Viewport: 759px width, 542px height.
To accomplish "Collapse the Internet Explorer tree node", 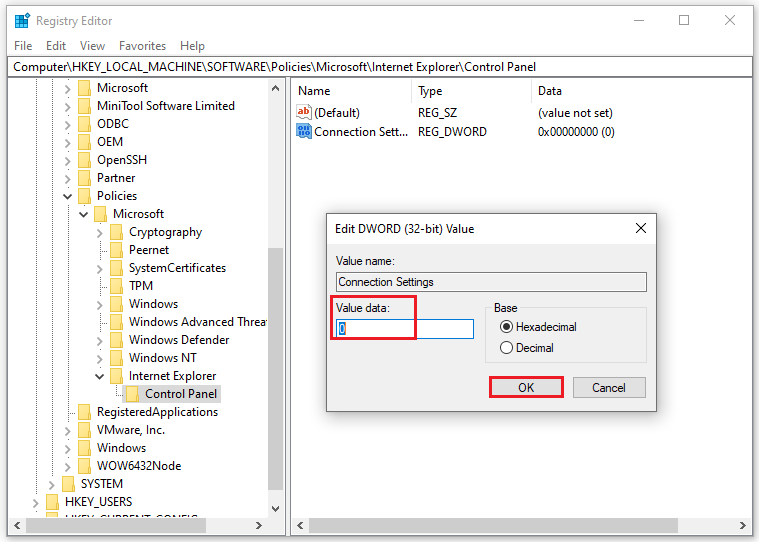I will 99,376.
